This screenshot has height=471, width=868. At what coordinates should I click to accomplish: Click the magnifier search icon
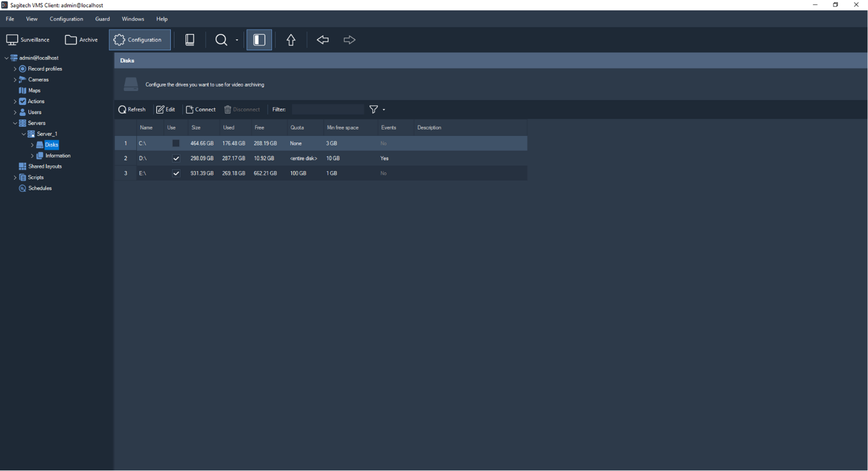pyautogui.click(x=221, y=40)
